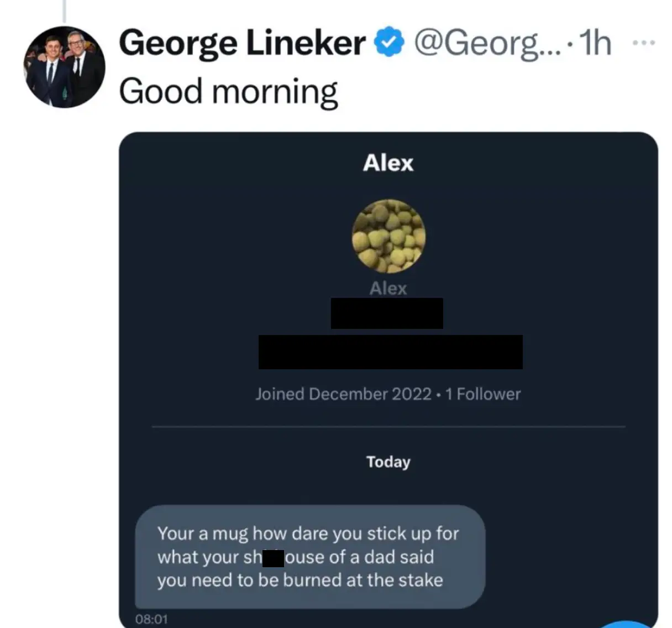Screen dimensions: 672x628
Task: Click the 08:01 message timestamp
Action: pyautogui.click(x=153, y=619)
